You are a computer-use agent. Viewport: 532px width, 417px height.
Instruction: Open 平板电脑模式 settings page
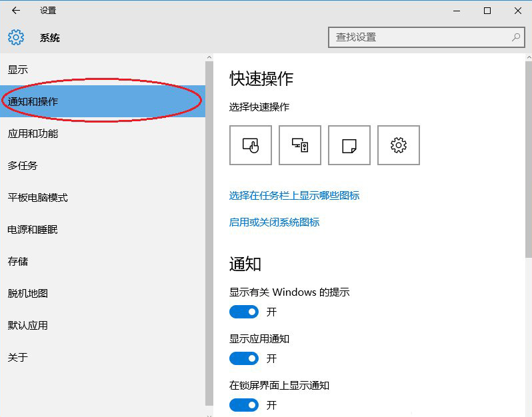(103, 197)
